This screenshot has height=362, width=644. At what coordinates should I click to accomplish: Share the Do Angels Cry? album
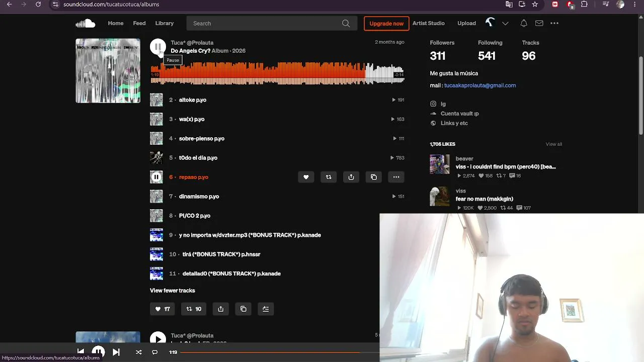click(x=221, y=309)
